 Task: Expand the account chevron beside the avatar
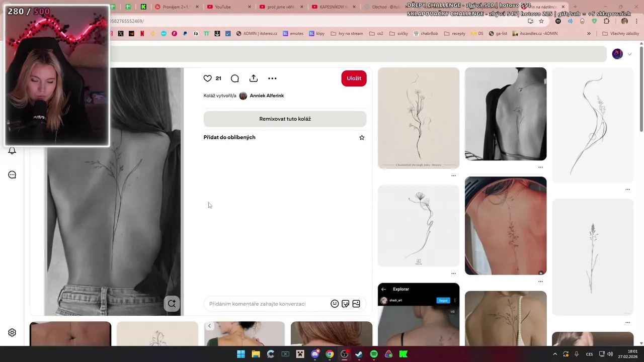coord(629,54)
